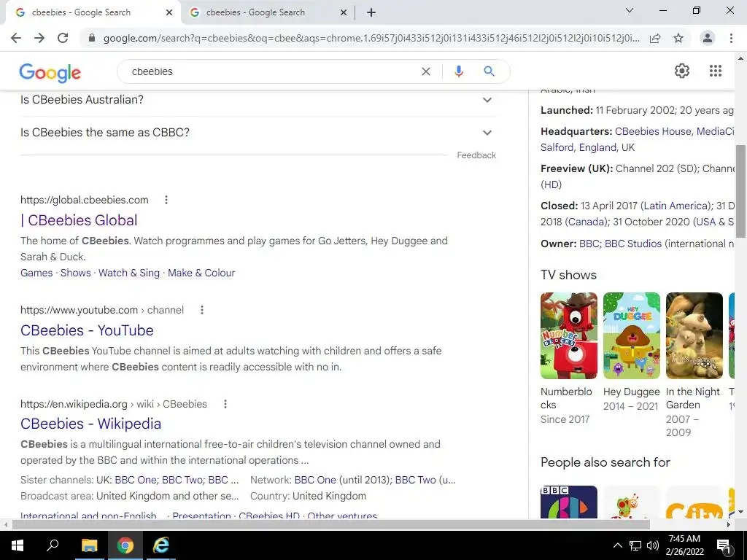Open Numberblocks TV show thumbnail

(x=569, y=335)
